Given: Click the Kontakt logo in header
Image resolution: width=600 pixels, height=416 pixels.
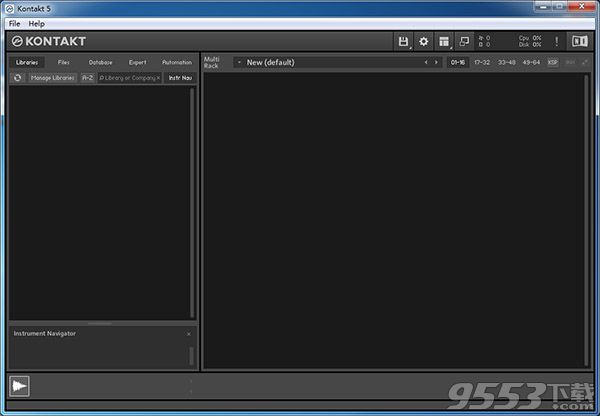Looking at the screenshot, I should coord(49,41).
